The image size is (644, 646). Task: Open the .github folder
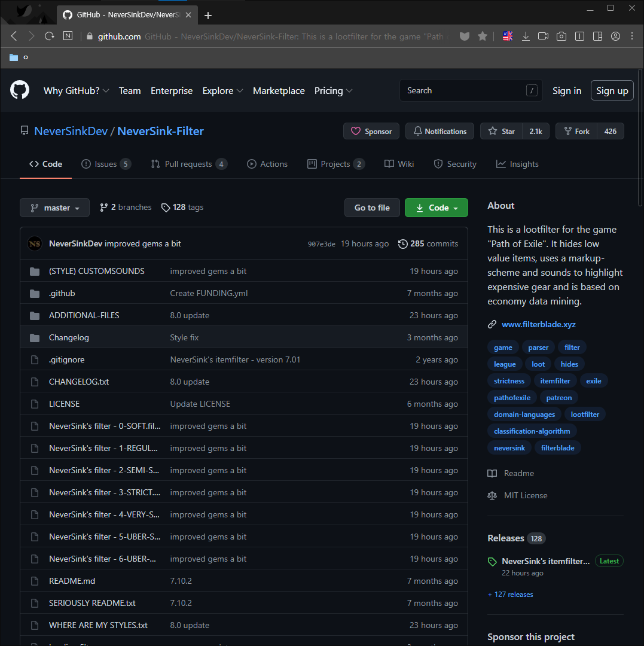(62, 293)
